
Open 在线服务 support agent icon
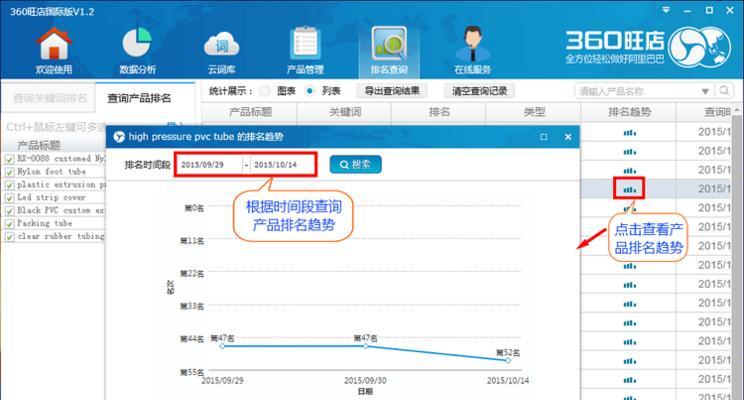pyautogui.click(x=473, y=50)
